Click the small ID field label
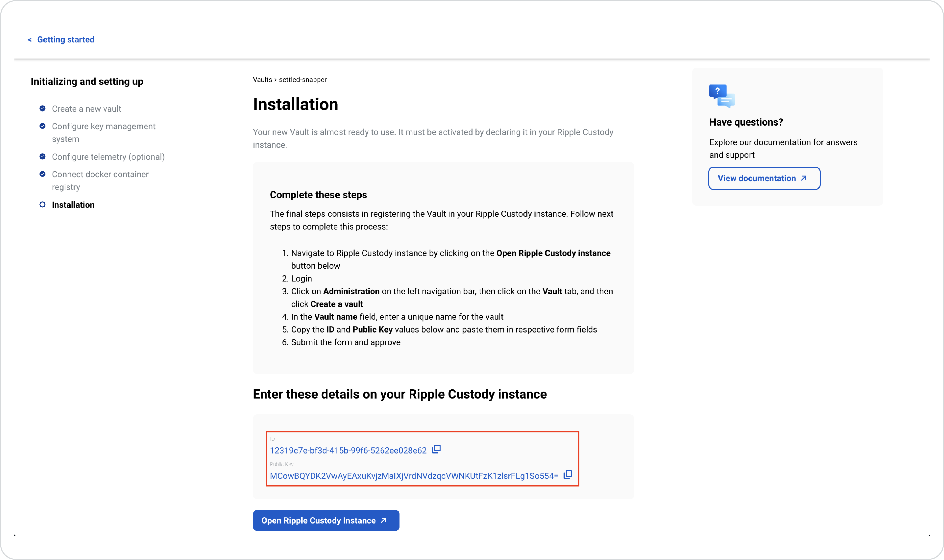The height and width of the screenshot is (560, 944). coord(272,439)
